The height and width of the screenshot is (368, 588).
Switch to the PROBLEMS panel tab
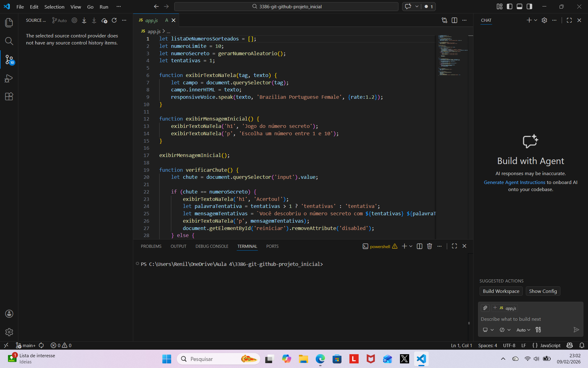pyautogui.click(x=151, y=246)
